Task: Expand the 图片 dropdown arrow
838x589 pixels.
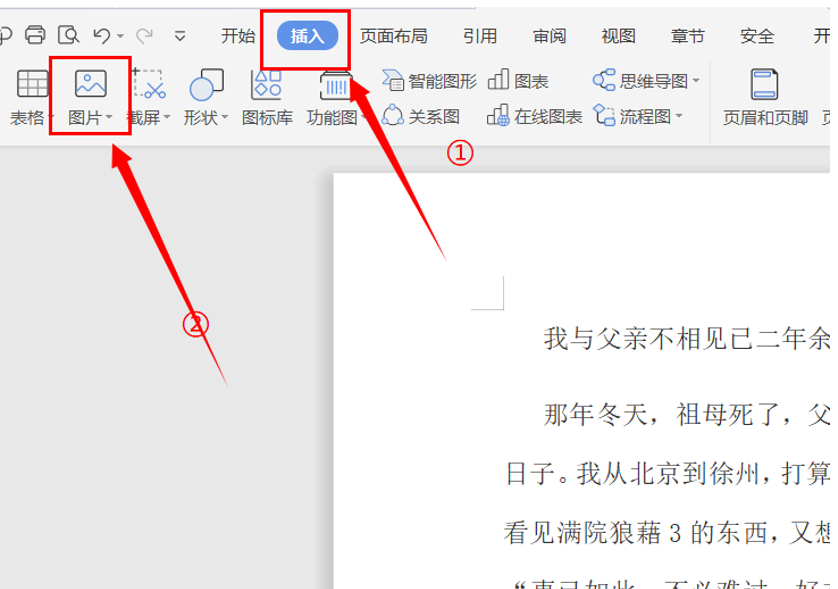Action: click(x=109, y=117)
